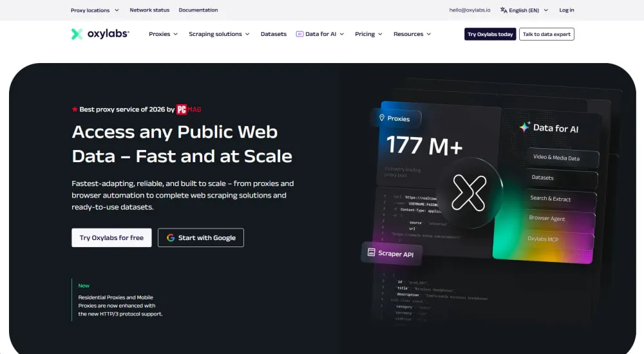This screenshot has width=644, height=354.
Task: Click the Access any Public Web Data headline
Action: click(x=182, y=144)
